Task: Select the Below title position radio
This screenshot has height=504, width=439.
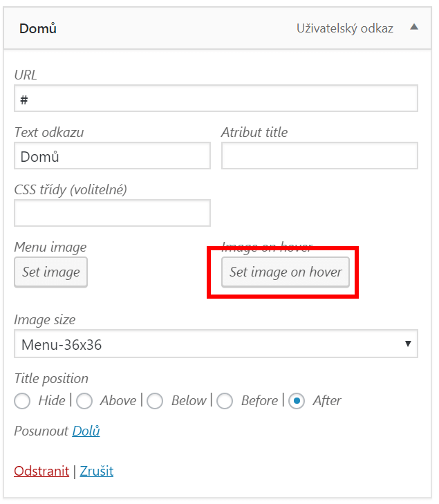Action: 155,401
